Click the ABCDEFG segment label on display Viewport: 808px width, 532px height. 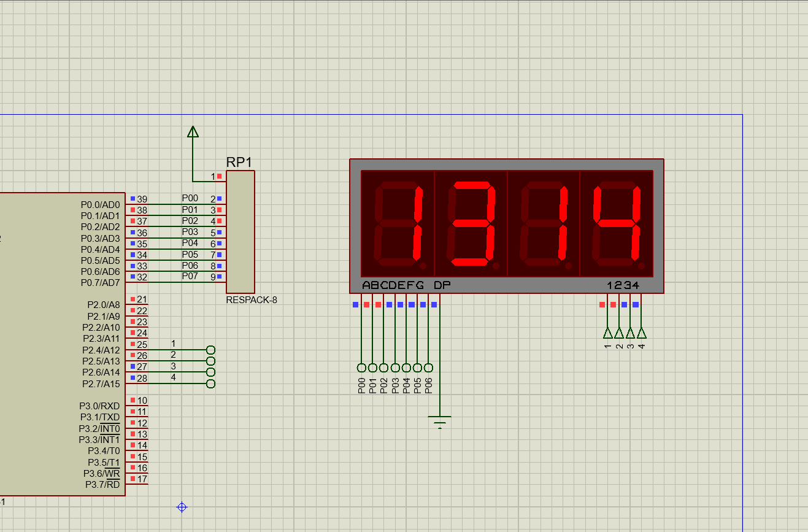point(393,285)
